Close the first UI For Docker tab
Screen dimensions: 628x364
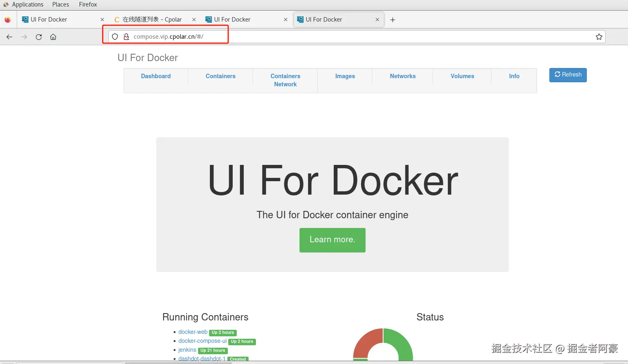coord(102,20)
